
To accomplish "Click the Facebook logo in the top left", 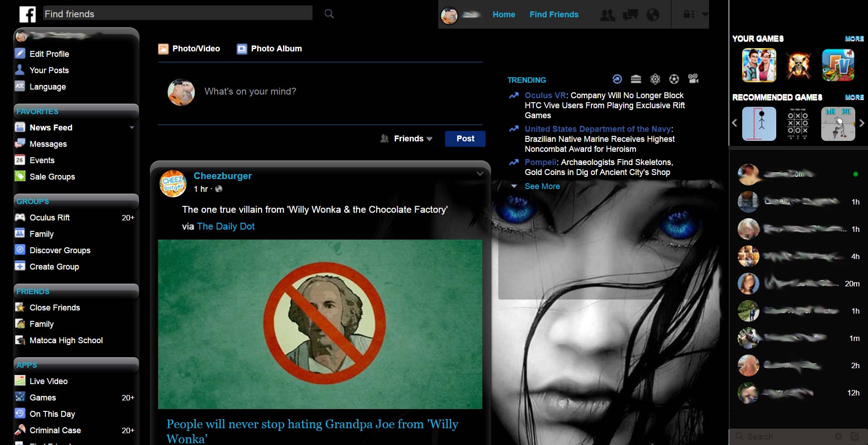I will [x=27, y=15].
